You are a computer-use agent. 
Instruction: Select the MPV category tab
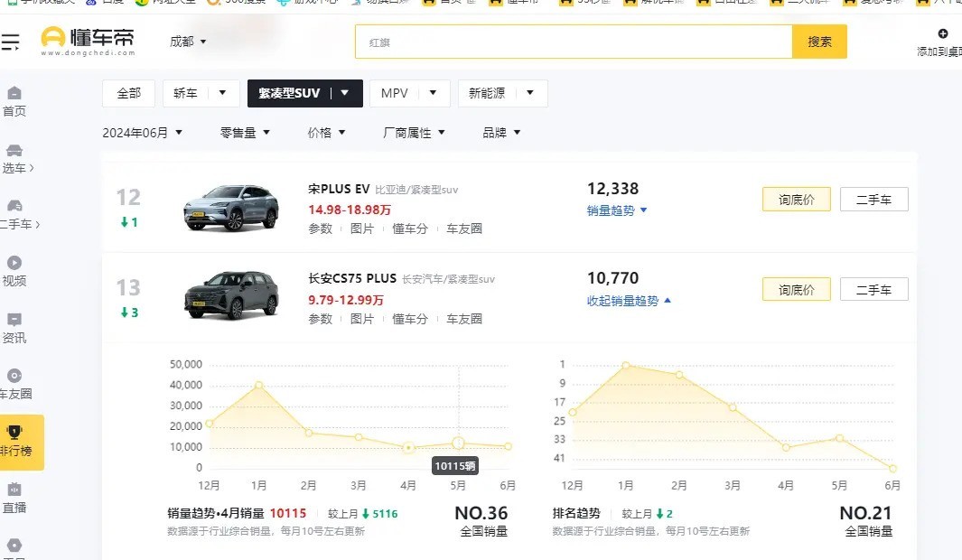coord(394,93)
